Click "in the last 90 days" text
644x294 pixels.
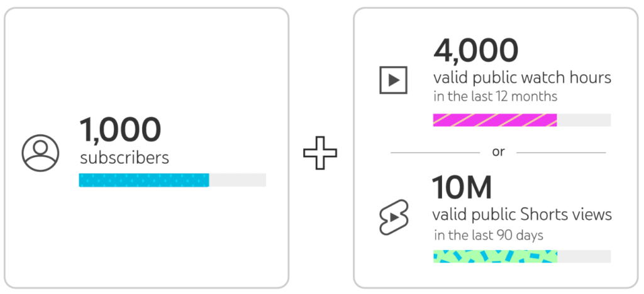[489, 236]
